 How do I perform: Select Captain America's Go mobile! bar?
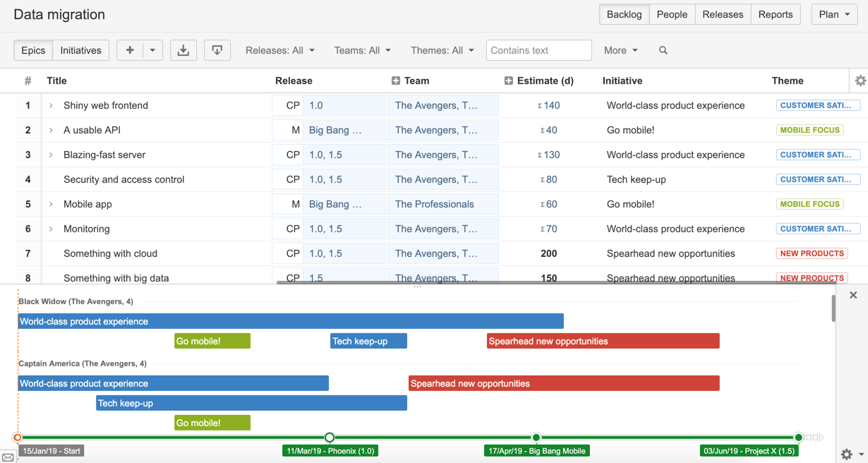212,423
